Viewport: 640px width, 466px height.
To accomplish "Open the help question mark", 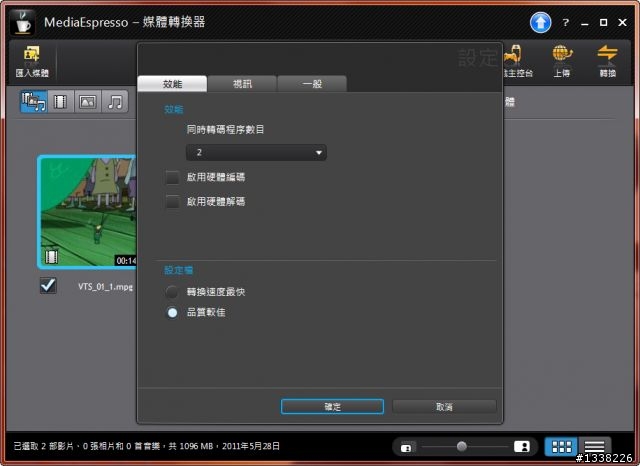I will 565,23.
